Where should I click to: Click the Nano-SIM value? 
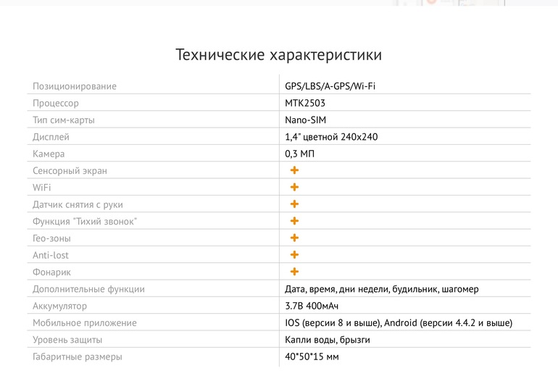pyautogui.click(x=305, y=120)
